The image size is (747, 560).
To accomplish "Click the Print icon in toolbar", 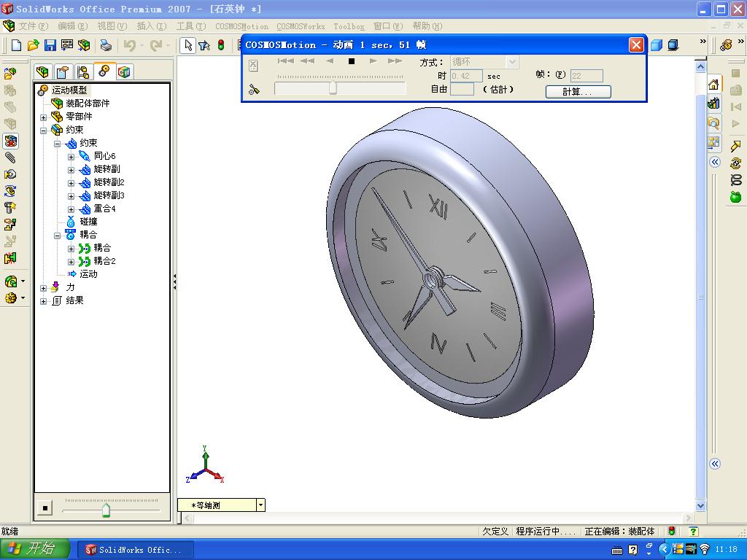I will pos(106,45).
